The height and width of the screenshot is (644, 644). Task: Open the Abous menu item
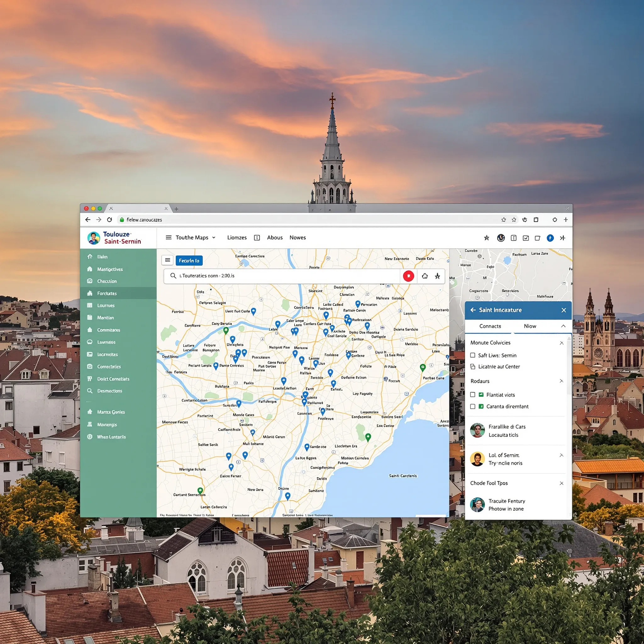[x=274, y=237]
